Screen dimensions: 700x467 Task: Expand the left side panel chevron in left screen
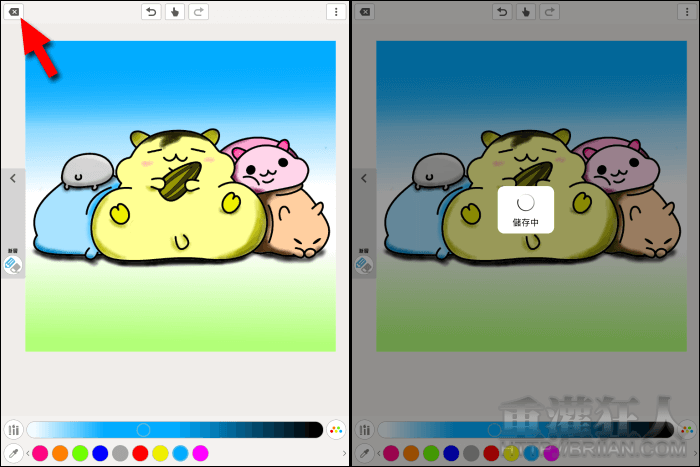tap(12, 178)
